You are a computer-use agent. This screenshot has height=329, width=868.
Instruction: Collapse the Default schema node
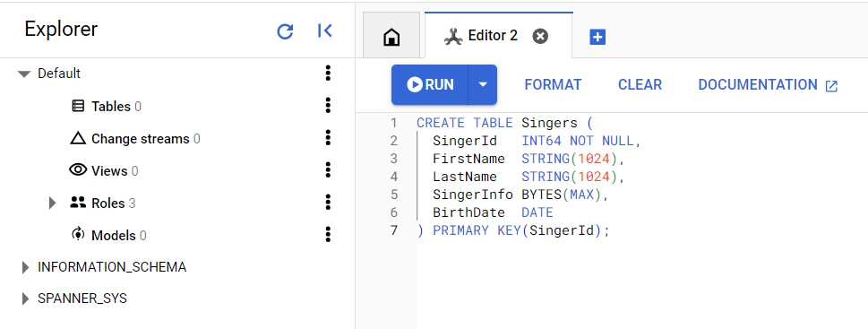click(24, 74)
